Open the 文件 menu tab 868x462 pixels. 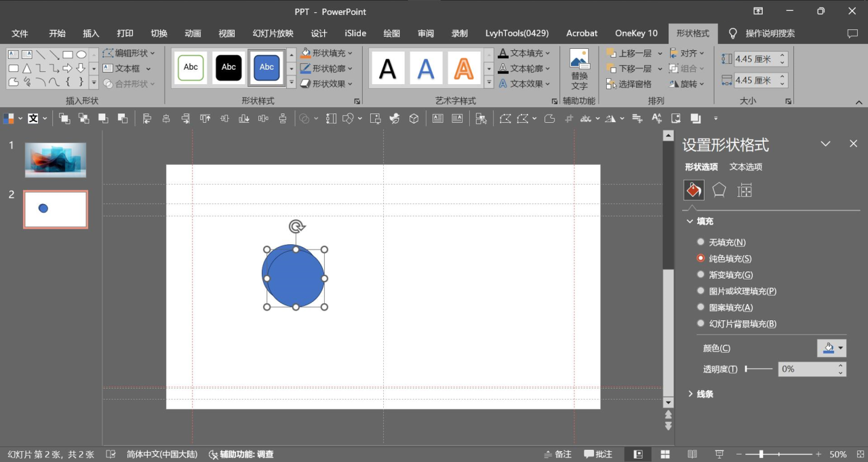click(x=20, y=33)
